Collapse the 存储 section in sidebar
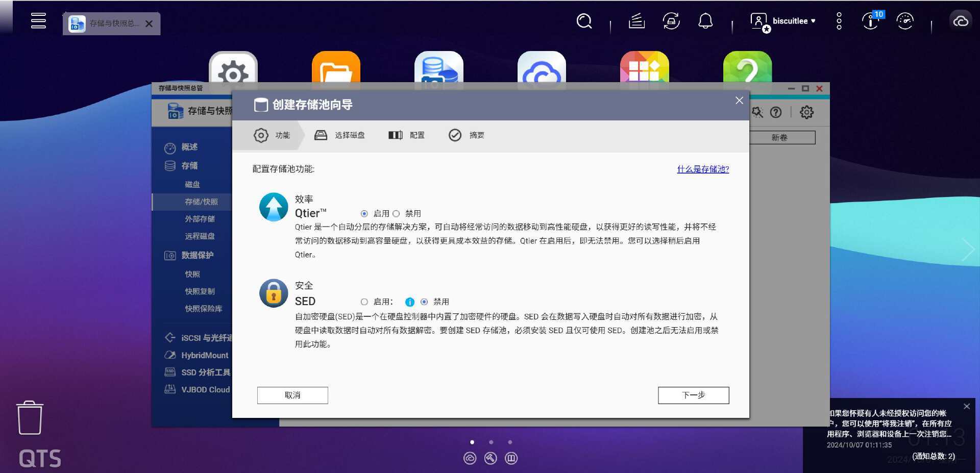The image size is (980, 473). 189,166
